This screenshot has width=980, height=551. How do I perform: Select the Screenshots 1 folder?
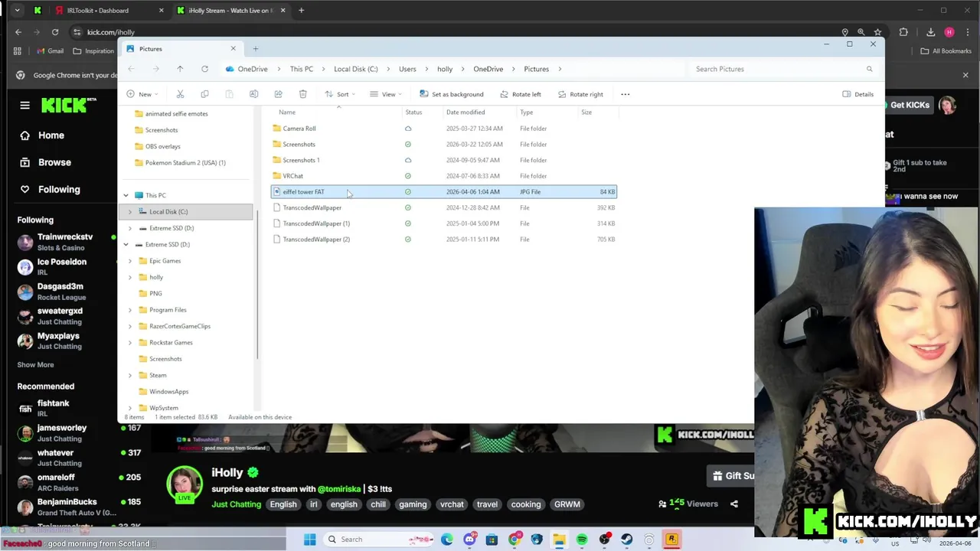point(301,160)
